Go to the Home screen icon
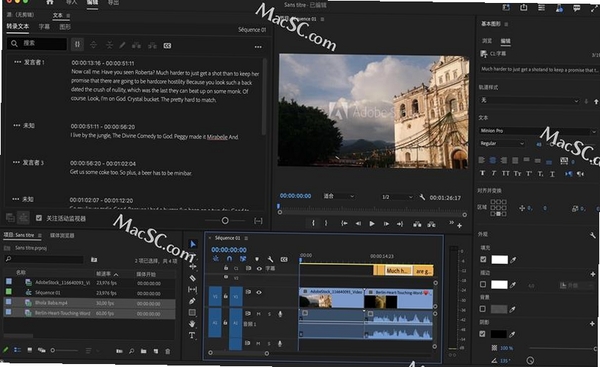Screen dimensions: 600x367 (x=50, y=2)
